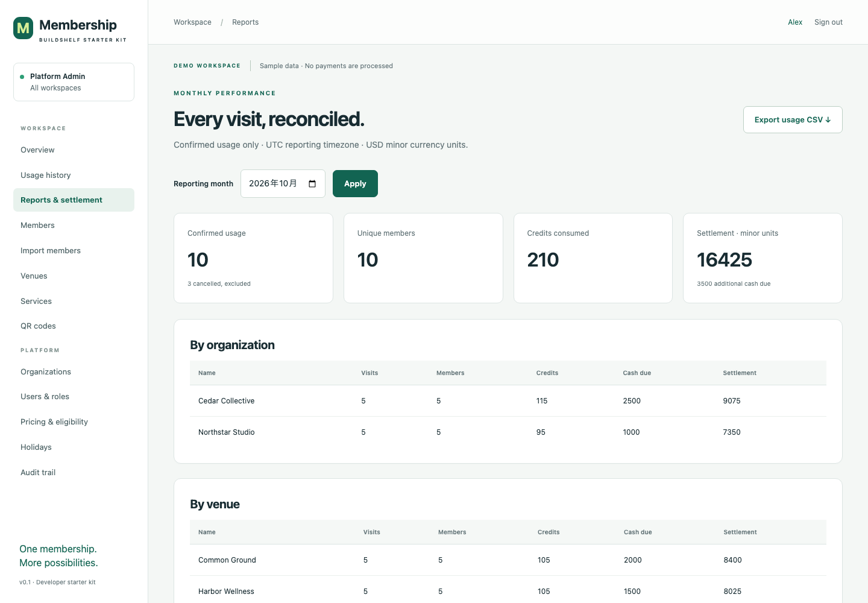Export usage CSV file
This screenshot has height=603, width=868.
click(x=793, y=120)
